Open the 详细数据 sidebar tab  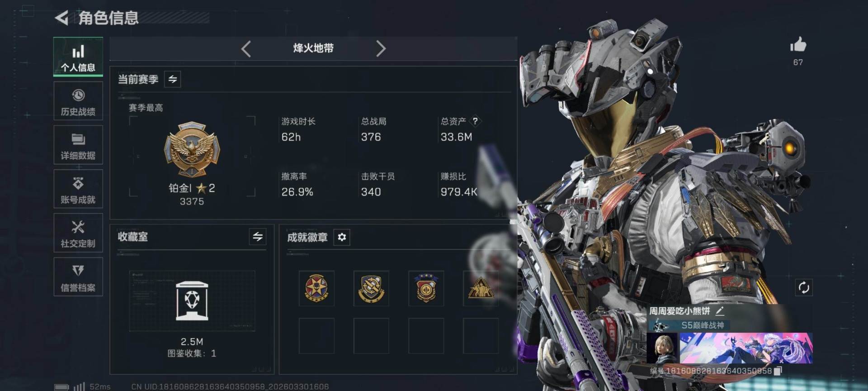[x=78, y=145]
